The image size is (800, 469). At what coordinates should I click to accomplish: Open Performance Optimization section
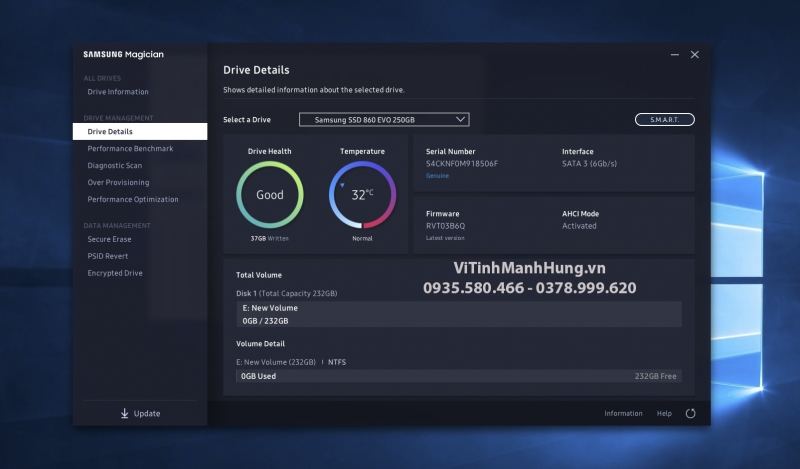point(133,199)
